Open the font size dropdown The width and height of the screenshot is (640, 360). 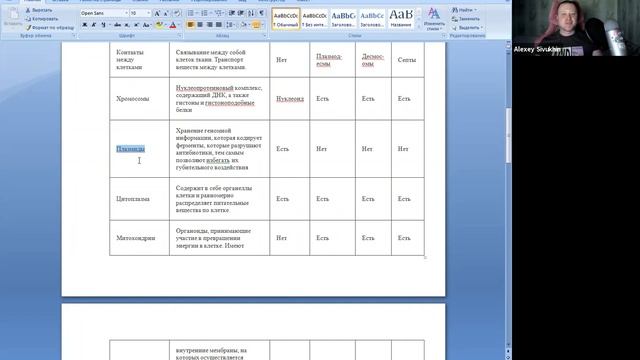pyautogui.click(x=149, y=13)
